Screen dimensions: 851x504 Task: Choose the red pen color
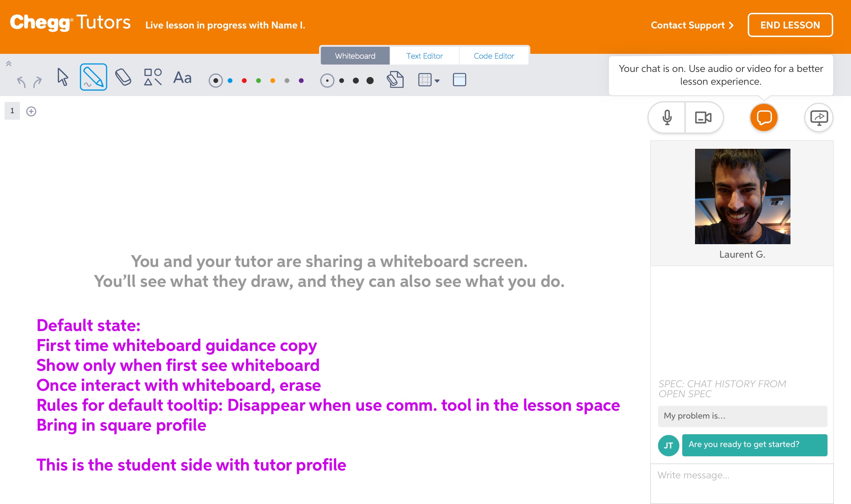[x=244, y=81]
